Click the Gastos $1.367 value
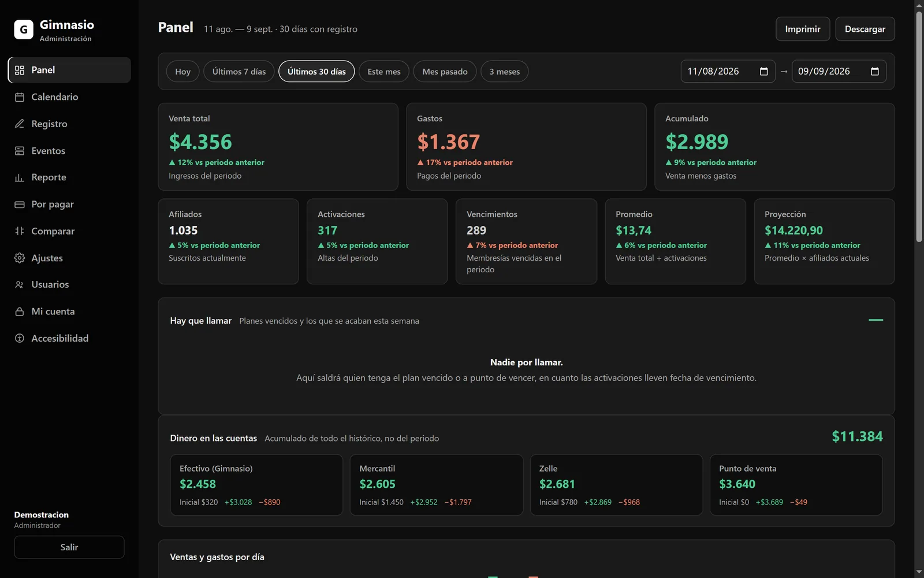This screenshot has height=578, width=924. point(449,142)
